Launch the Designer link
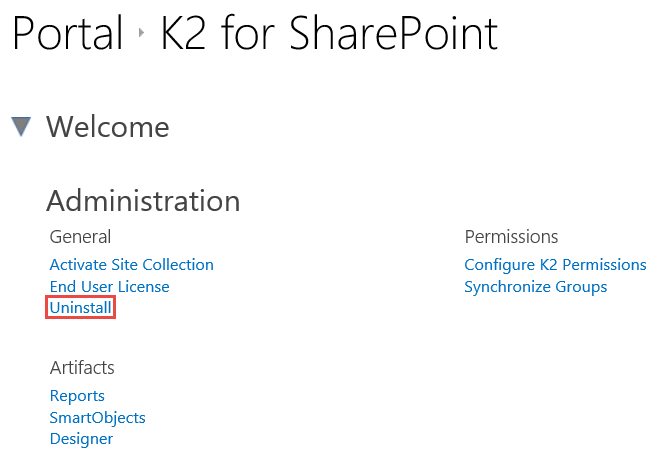The image size is (656, 456). coord(81,439)
